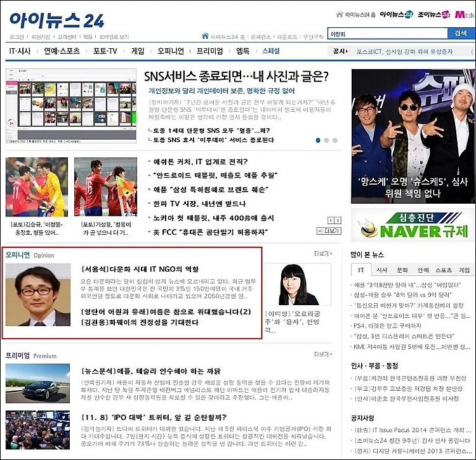
Task: Click the 회원가입 link
Action: pyautogui.click(x=41, y=37)
